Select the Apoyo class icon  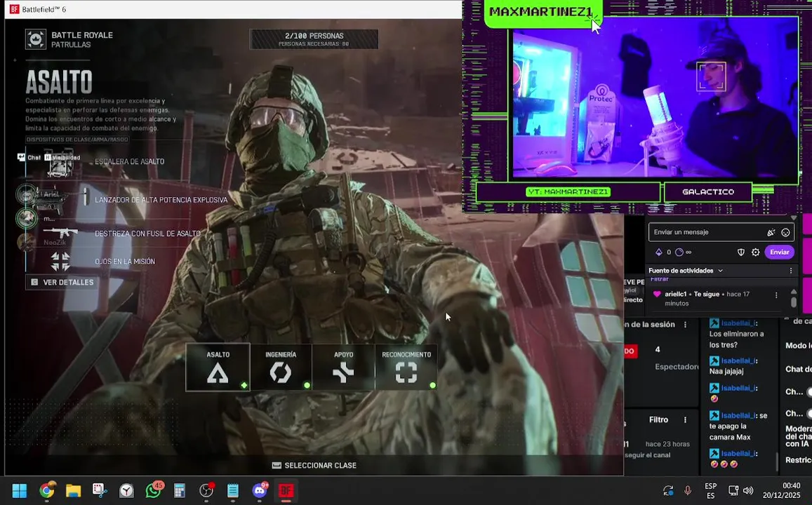pos(342,372)
